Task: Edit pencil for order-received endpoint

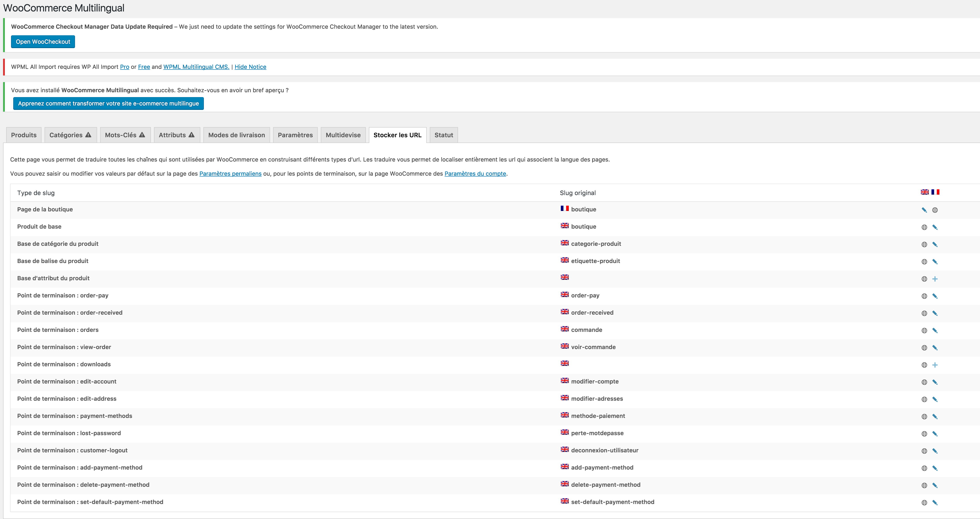Action: click(935, 313)
